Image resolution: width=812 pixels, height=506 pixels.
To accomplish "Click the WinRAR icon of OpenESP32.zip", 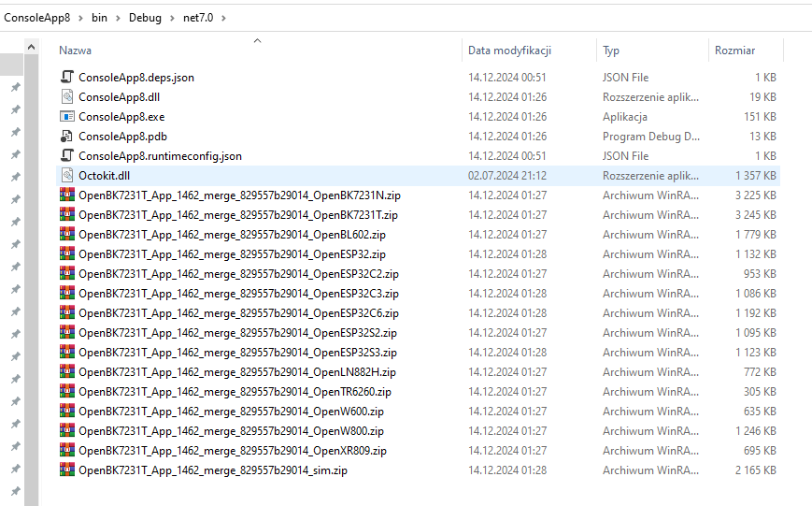I will [67, 254].
